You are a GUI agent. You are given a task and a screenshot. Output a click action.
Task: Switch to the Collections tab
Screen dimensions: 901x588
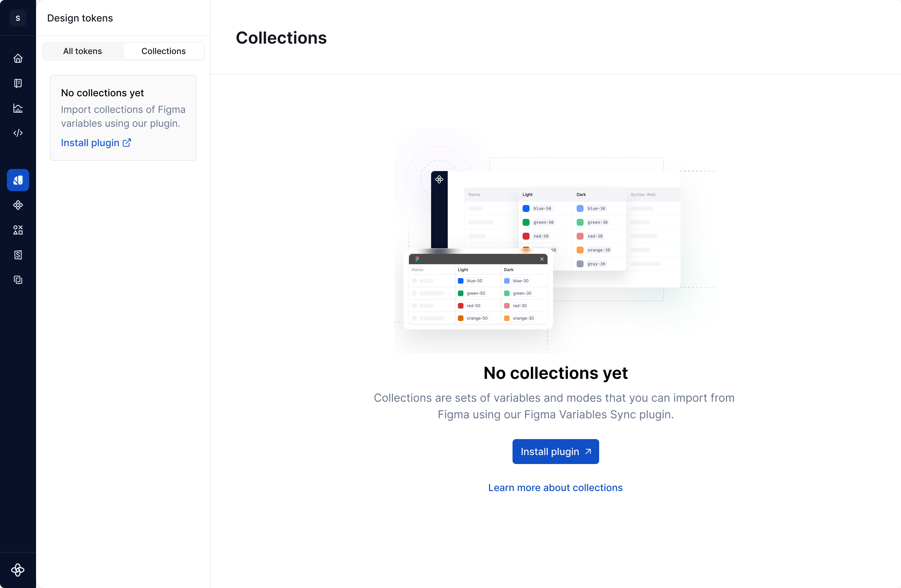pyautogui.click(x=164, y=51)
